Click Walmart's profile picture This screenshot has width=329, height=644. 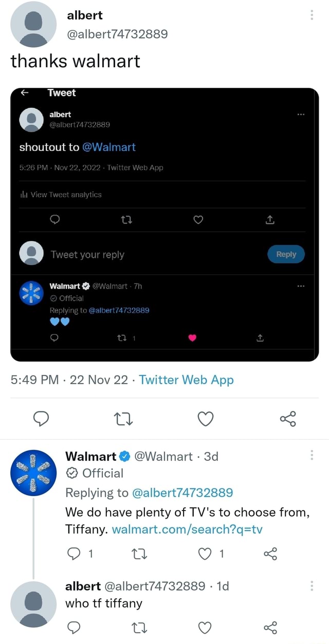pyautogui.click(x=33, y=472)
